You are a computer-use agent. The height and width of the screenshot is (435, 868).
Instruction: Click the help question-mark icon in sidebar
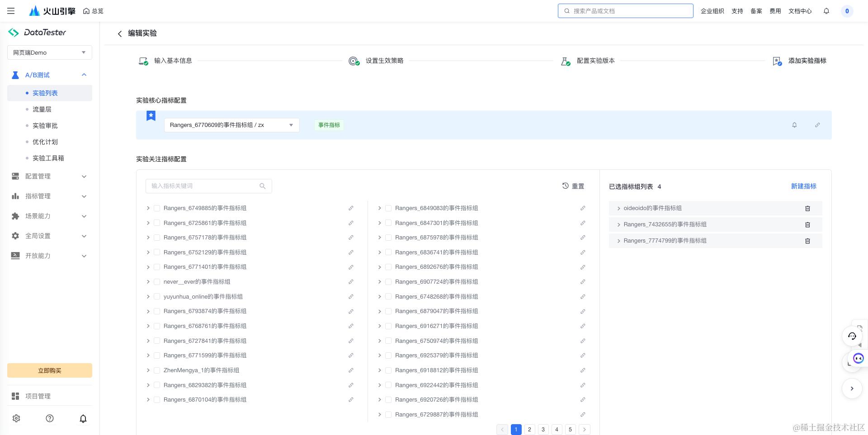tap(50, 418)
